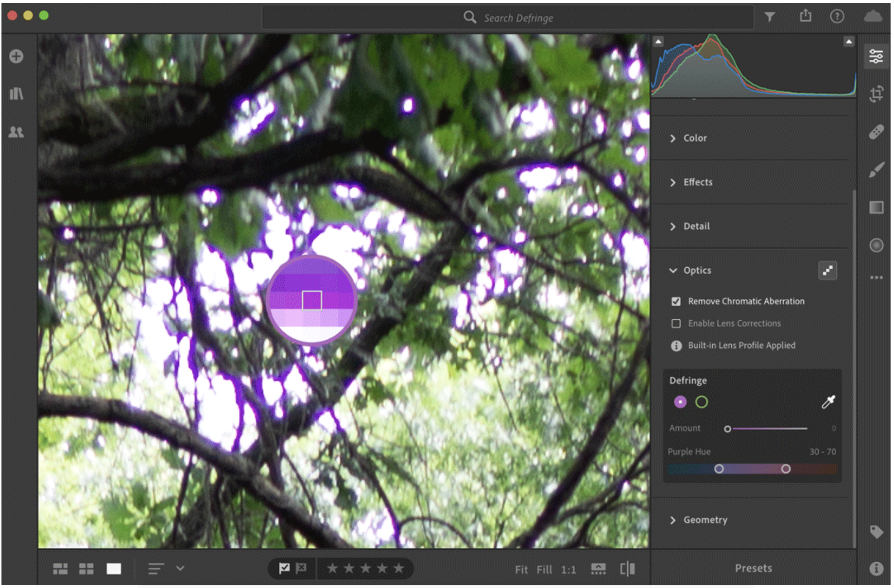
Task: Open sort dropdown chevron
Action: tap(180, 568)
